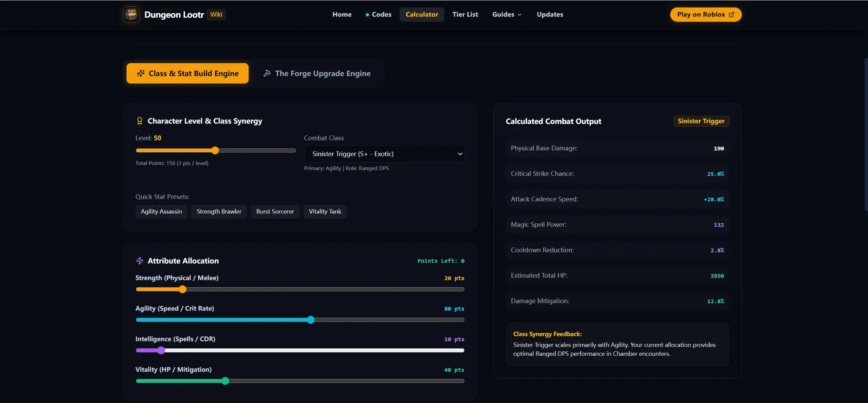Screen dimensions: 868x403
Task: Apply the Burst Sorcerer preset
Action: [275, 212]
